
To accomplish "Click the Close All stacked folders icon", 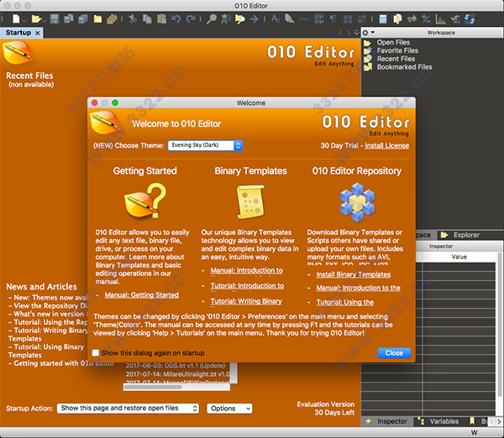I will click(112, 19).
